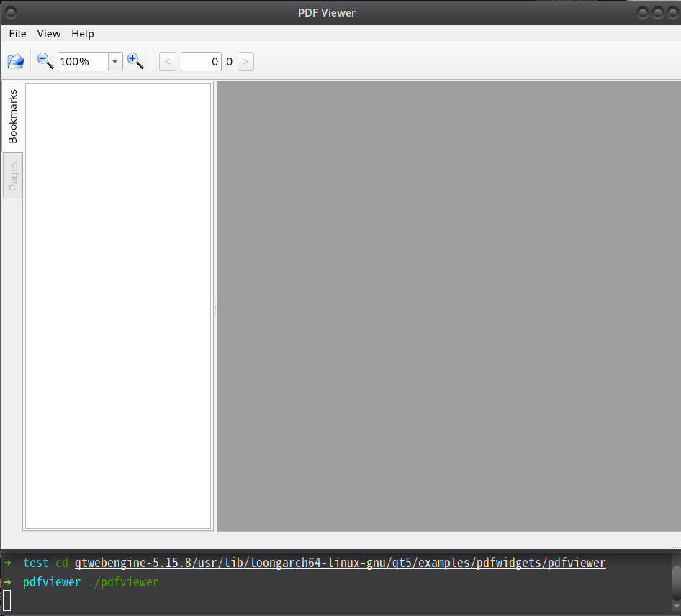Click into the 100% zoom field
Image resolution: width=681 pixels, height=616 pixels.
(83, 62)
